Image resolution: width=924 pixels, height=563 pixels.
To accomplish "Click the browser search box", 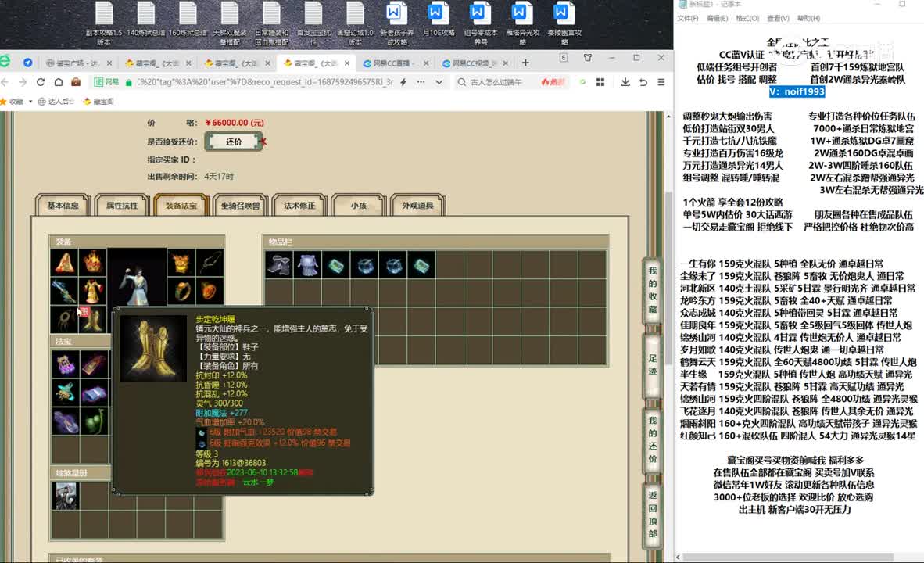I will click(496, 82).
